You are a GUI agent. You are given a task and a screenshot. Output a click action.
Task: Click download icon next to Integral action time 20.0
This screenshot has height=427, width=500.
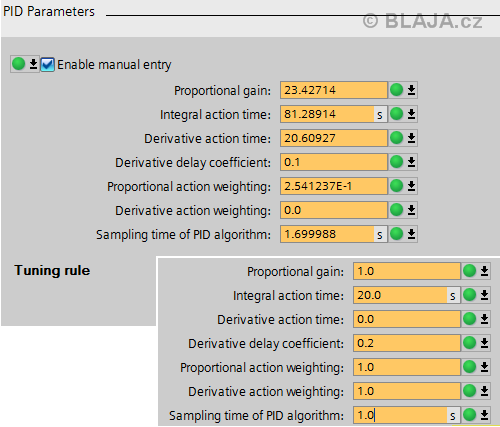tap(484, 295)
